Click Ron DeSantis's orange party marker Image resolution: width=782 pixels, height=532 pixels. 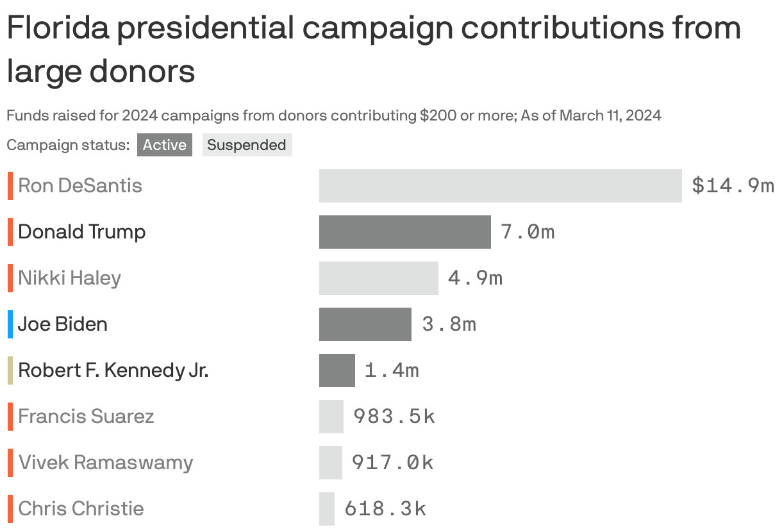[x=10, y=185]
